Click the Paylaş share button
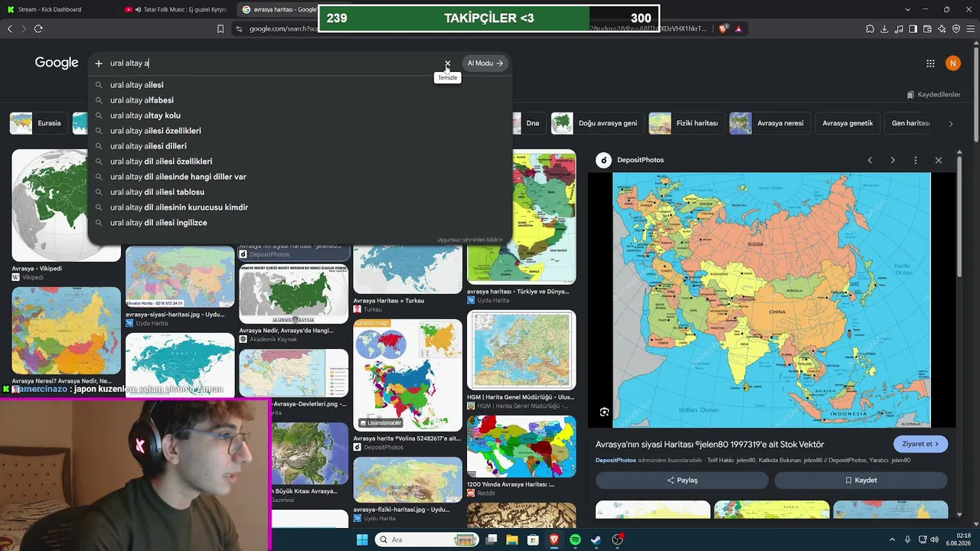Image resolution: width=980 pixels, height=551 pixels. (x=682, y=481)
